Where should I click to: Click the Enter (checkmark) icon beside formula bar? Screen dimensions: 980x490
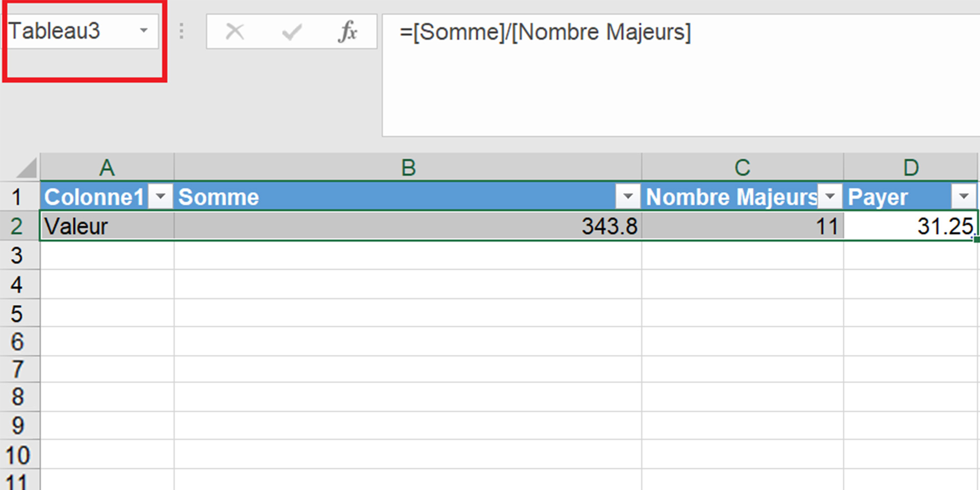pos(291,31)
